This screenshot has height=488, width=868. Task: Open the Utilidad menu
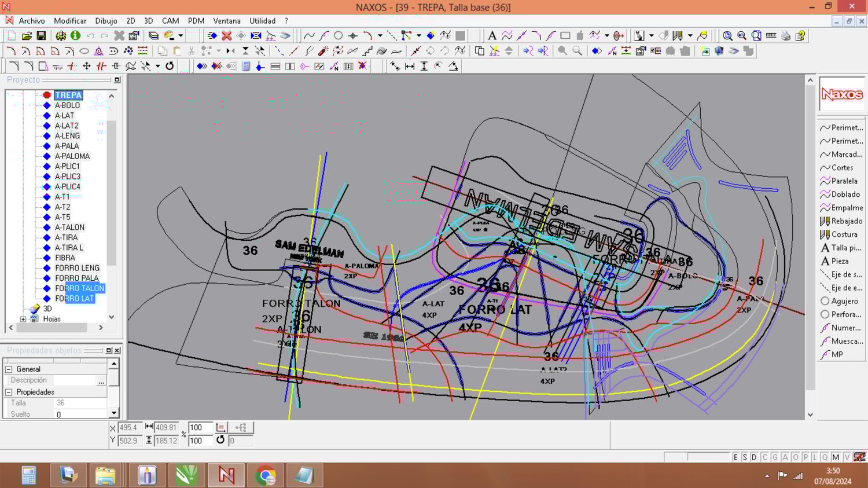263,21
